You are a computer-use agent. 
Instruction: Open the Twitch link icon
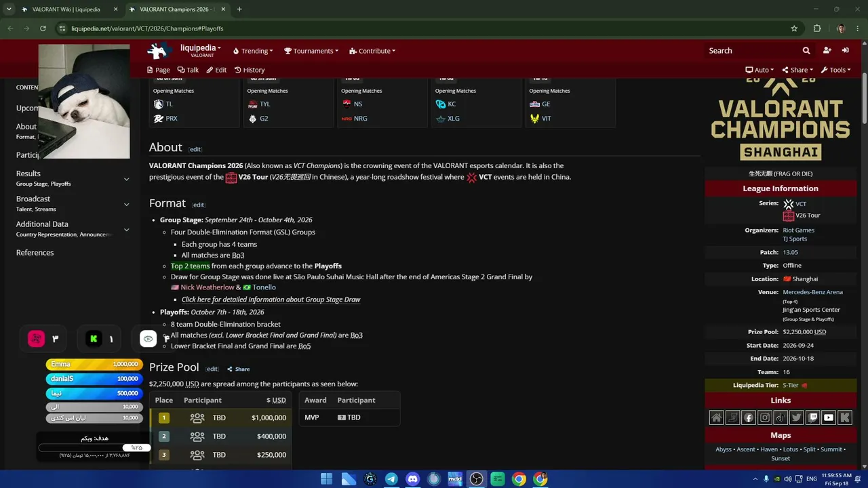(812, 418)
